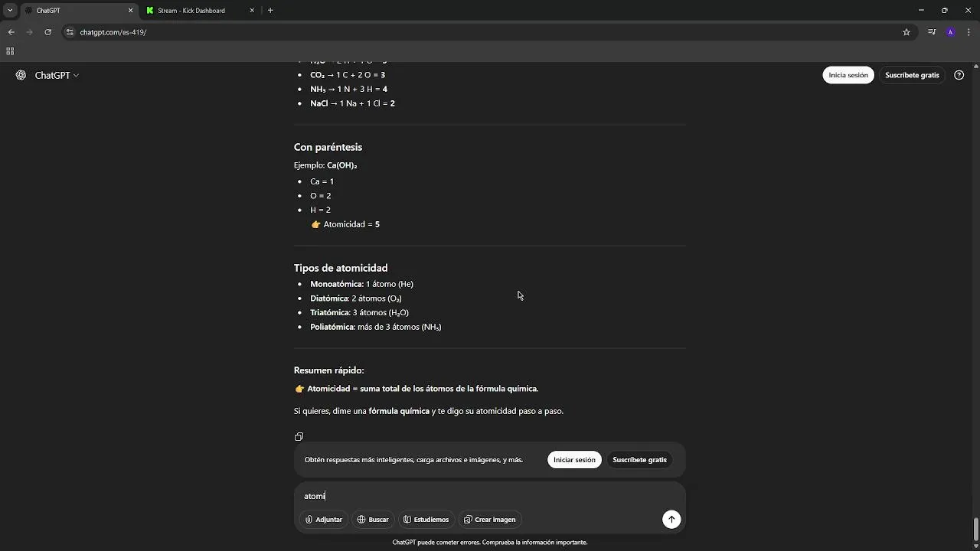Switch to Stream - Kick Dashboard tab

(x=199, y=11)
